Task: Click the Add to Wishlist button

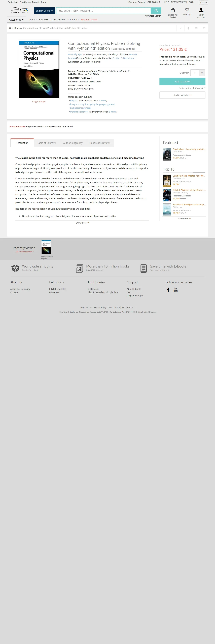Action: [x=182, y=95]
